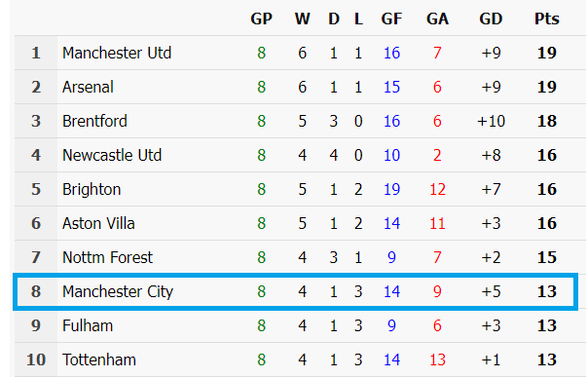Click the Manchester Utd team name
Screen dimensions: 588x378
117,53
